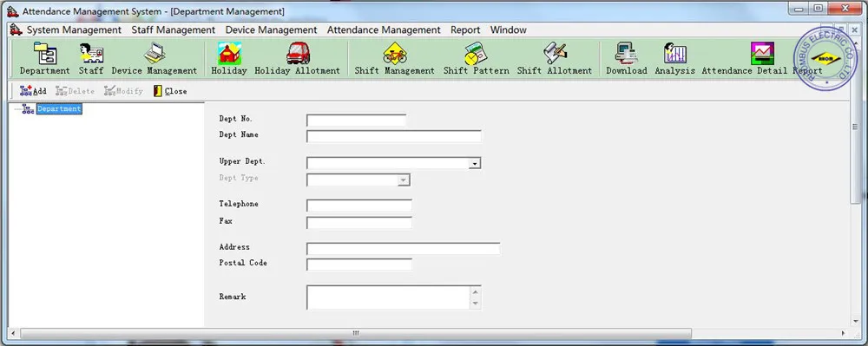The image size is (868, 346).
Task: Click the 'Remark' label
Action: (233, 297)
